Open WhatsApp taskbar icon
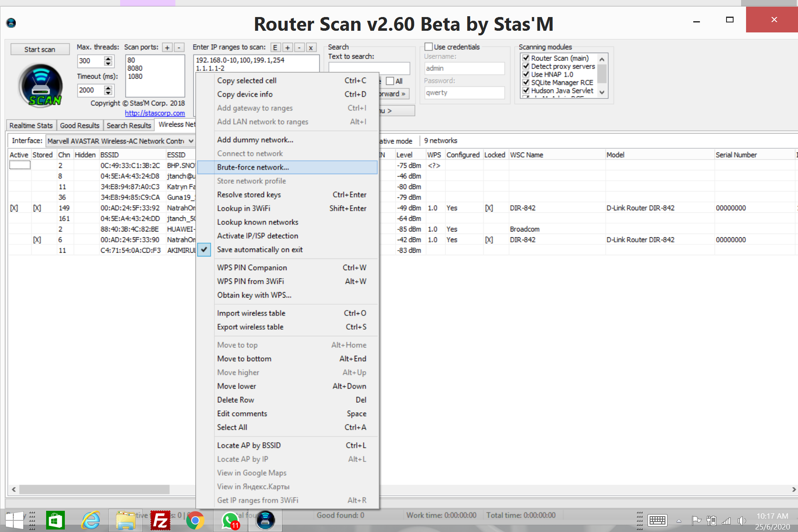The width and height of the screenshot is (798, 532). point(230,520)
